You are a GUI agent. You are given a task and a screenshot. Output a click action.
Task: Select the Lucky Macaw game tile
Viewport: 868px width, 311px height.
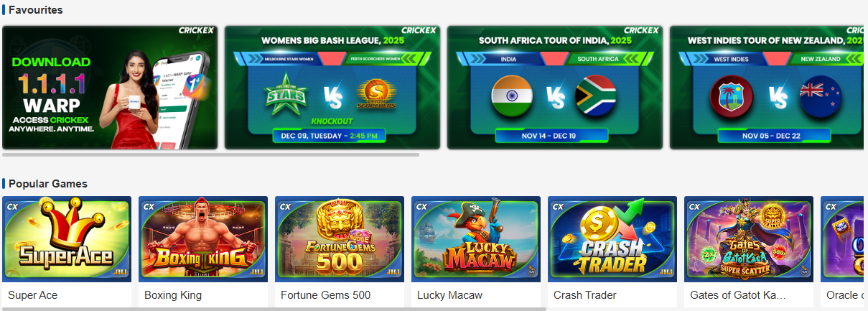[x=476, y=239]
